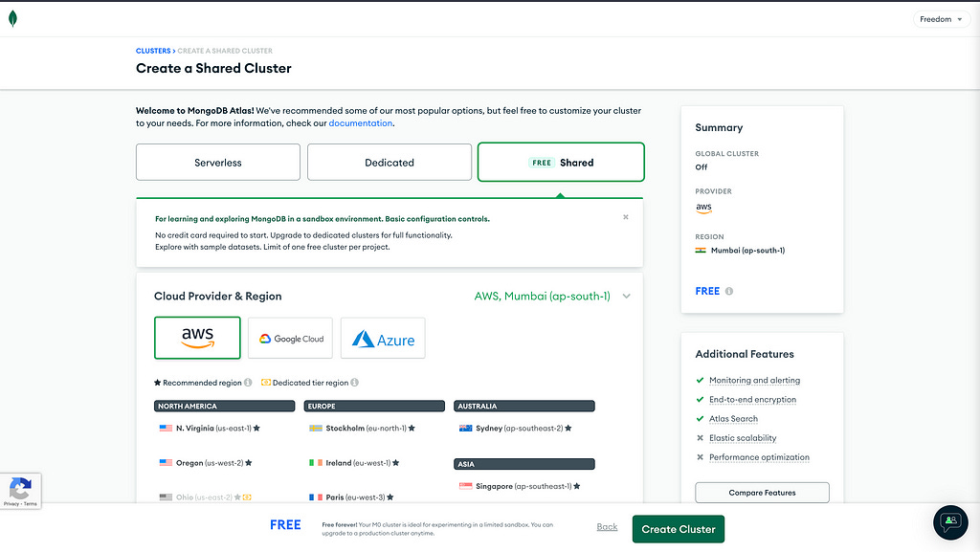Click the star icon next to Sydney
980x552 pixels.
click(568, 429)
